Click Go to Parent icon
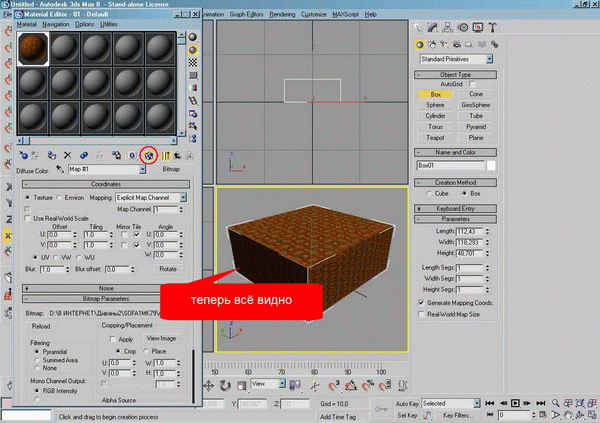This screenshot has width=600, height=423. click(x=176, y=155)
